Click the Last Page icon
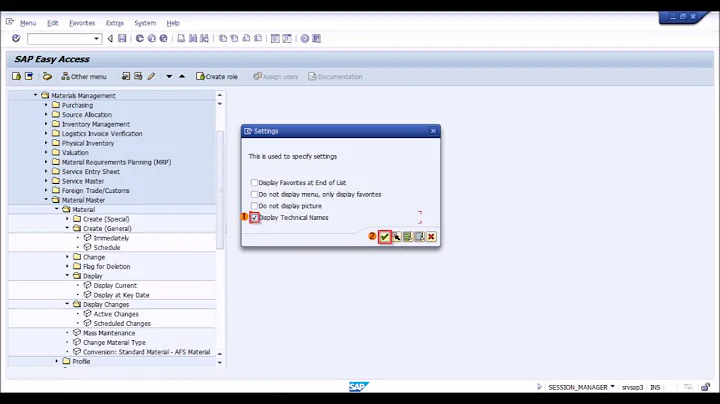The width and height of the screenshot is (720, 404). pos(258,39)
